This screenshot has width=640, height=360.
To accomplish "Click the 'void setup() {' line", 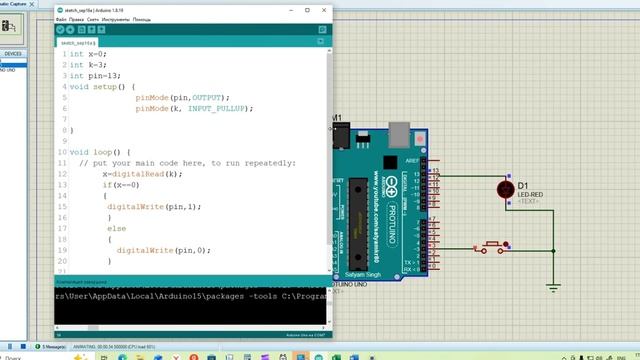I will pyautogui.click(x=102, y=87).
